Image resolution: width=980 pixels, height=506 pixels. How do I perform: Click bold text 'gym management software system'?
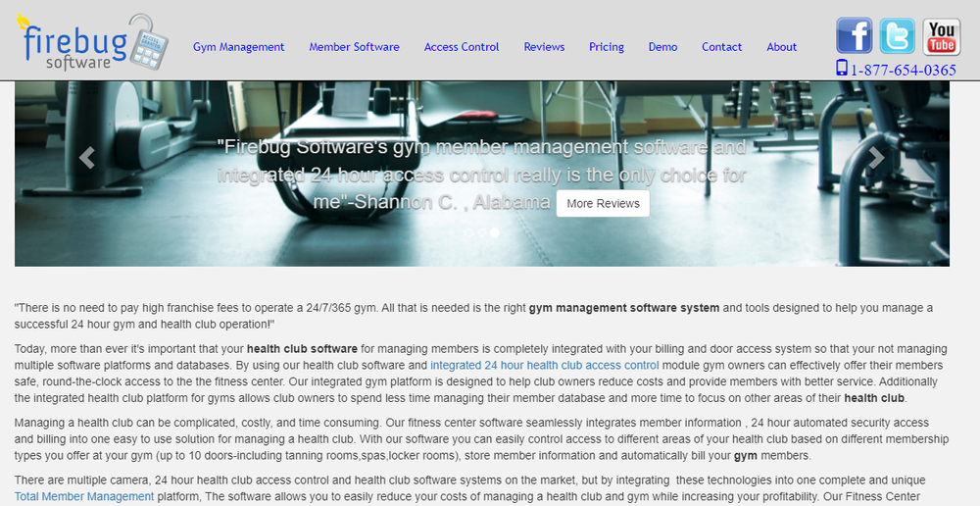(x=624, y=308)
